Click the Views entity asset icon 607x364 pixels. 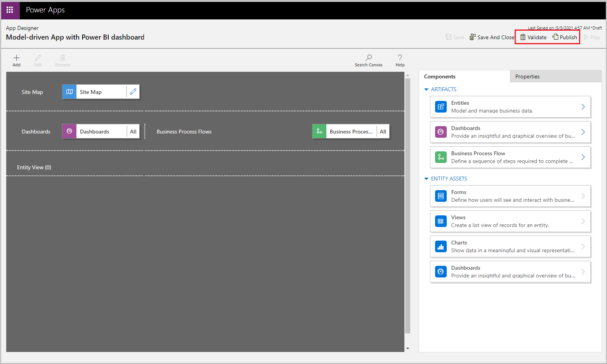441,221
